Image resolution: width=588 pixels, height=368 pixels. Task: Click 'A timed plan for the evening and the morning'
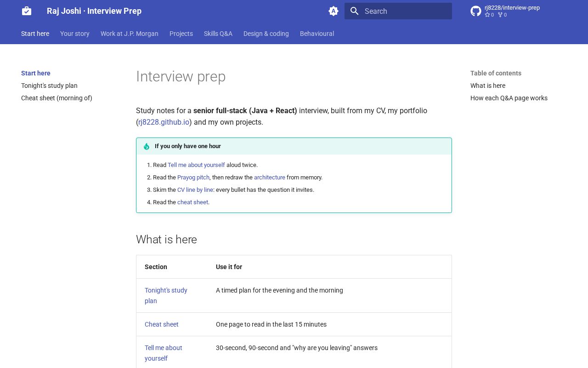(x=279, y=290)
